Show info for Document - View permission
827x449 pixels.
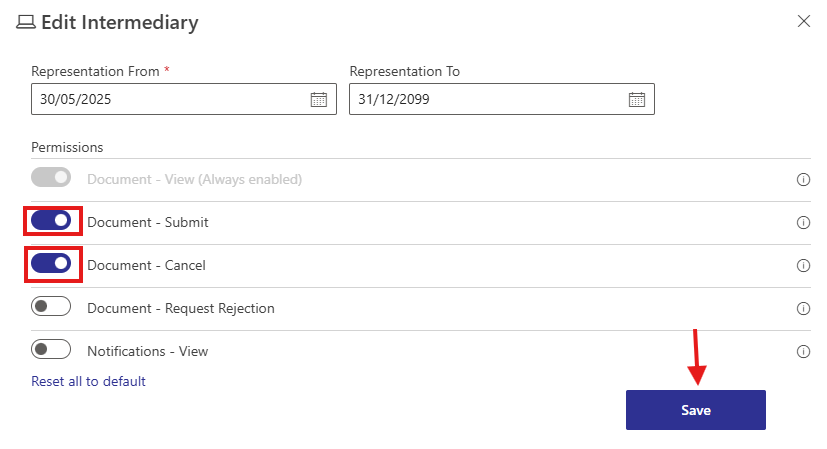tap(802, 180)
